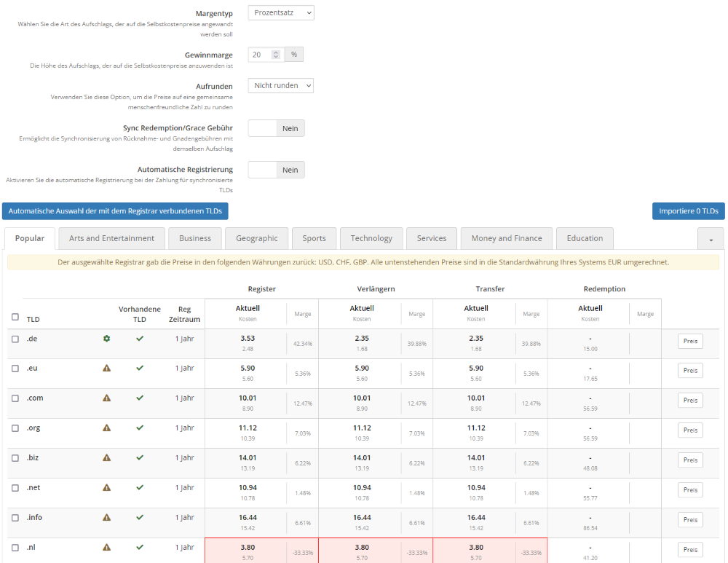728x563 pixels.
Task: Click the gear icon beside .de
Action: coord(107,338)
